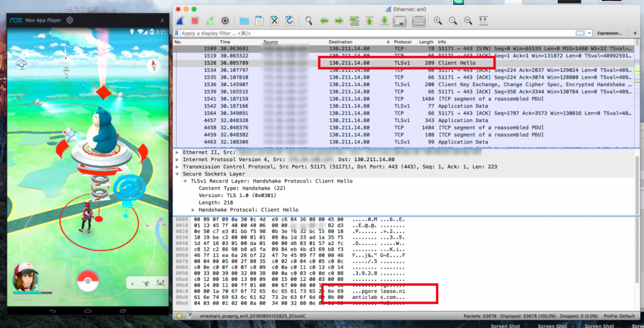The image size is (644, 328).
Task: Jump to the last packet
Action: coord(384,21)
